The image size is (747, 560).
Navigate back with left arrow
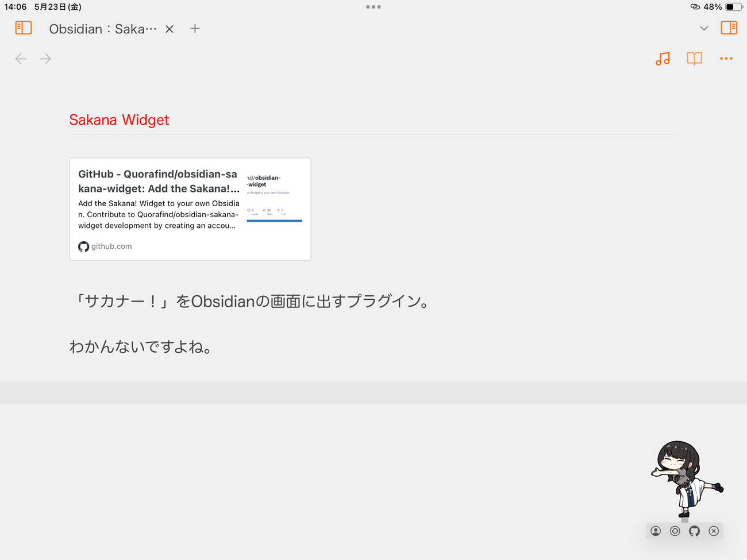(21, 59)
